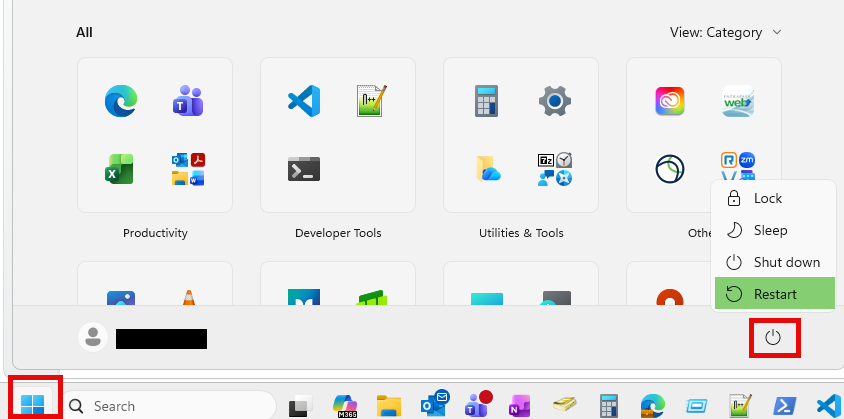Open OneDrive folder in Utilities & Tools

488,169
